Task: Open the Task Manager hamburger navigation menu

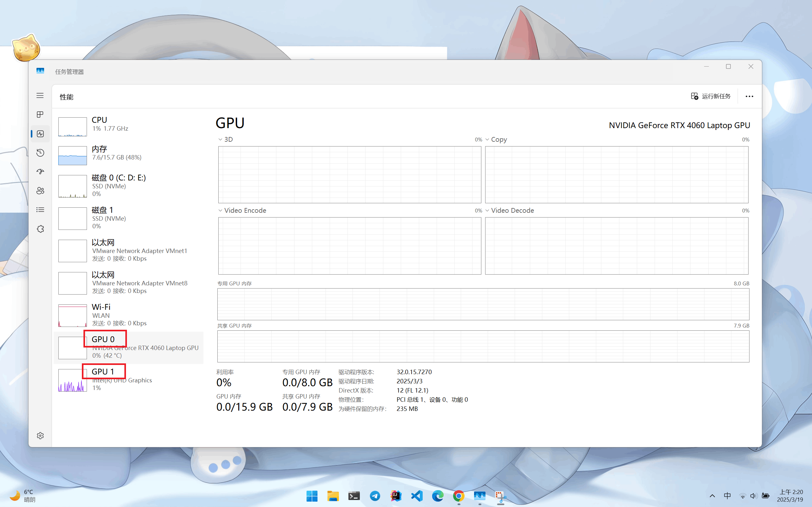Action: pos(40,95)
